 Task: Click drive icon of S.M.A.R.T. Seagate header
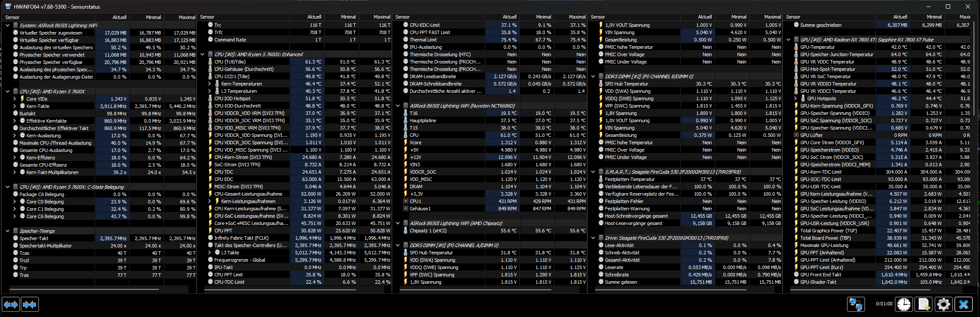pyautogui.click(x=601, y=172)
